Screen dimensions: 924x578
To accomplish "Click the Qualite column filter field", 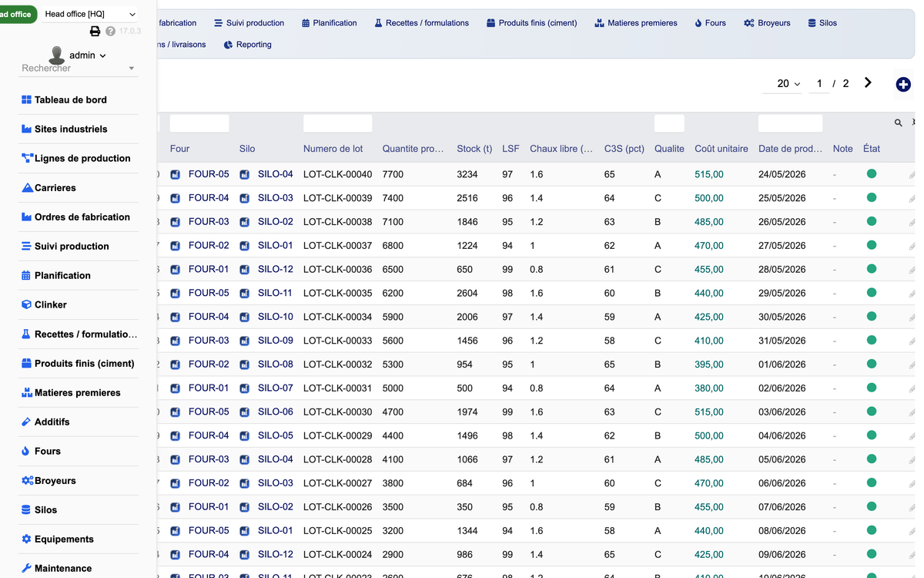I will coord(669,123).
